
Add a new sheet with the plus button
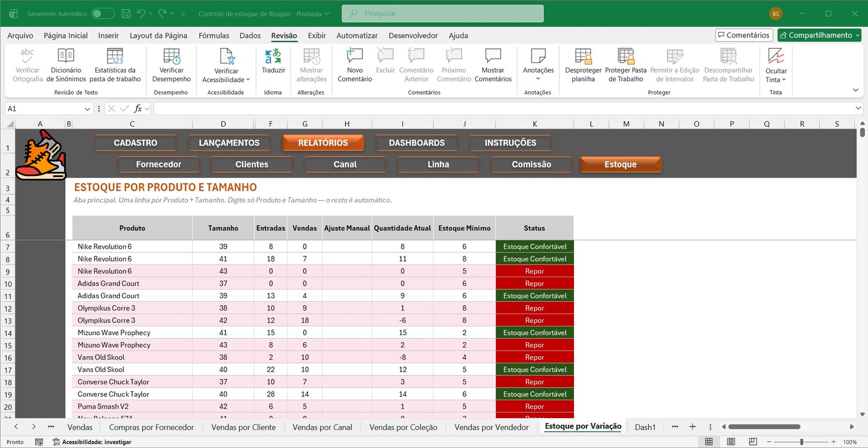point(692,427)
